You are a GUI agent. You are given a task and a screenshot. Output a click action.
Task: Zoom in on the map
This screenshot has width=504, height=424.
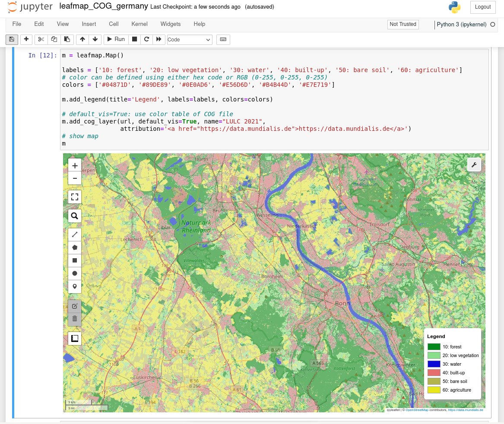tap(75, 166)
